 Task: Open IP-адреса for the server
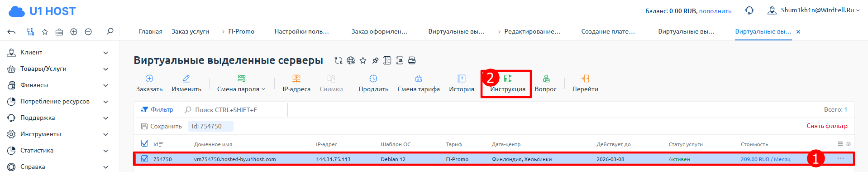296,84
